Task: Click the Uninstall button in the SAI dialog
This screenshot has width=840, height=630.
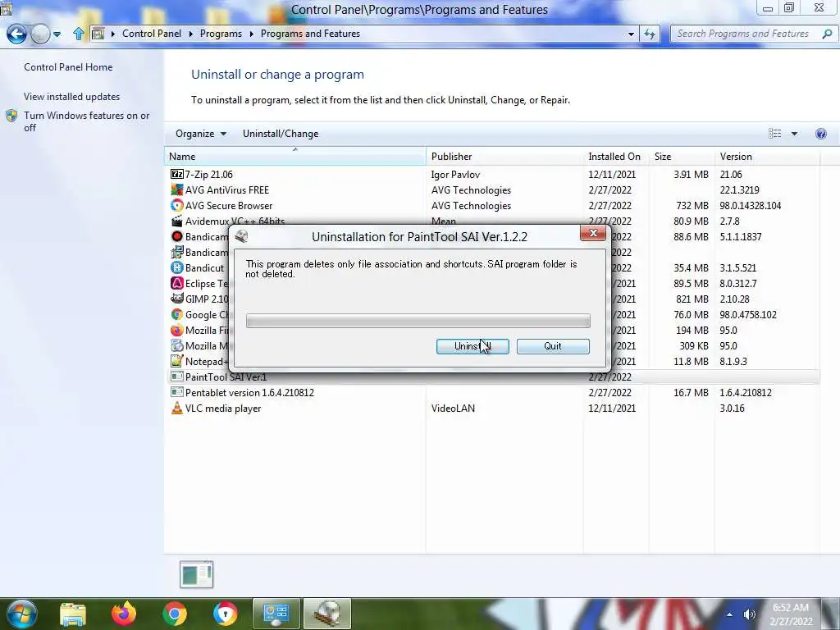Action: 472,346
